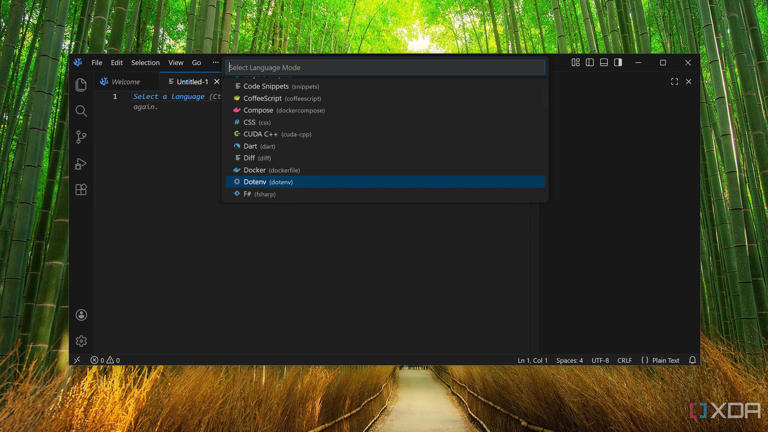Choose Dart language mode

(385, 146)
